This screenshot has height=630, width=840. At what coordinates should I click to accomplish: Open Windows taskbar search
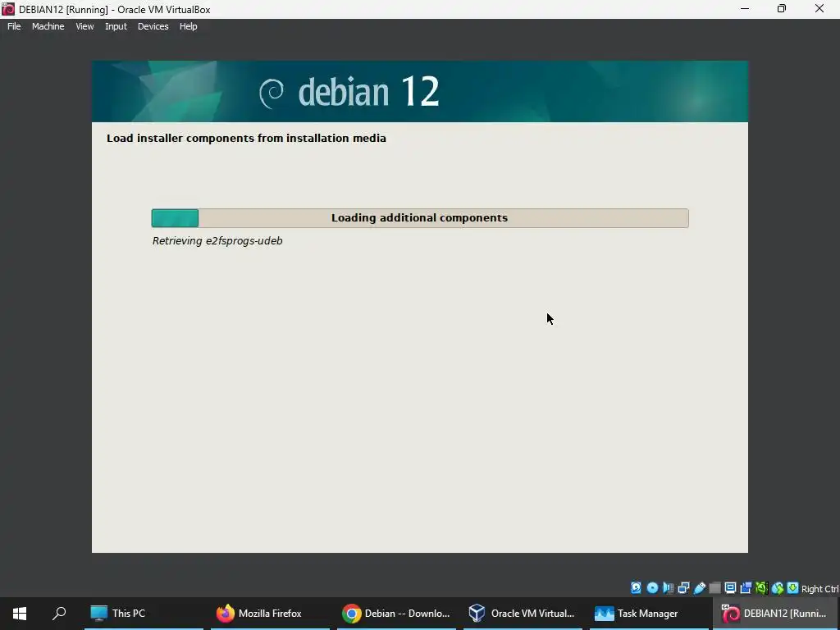pyautogui.click(x=59, y=614)
